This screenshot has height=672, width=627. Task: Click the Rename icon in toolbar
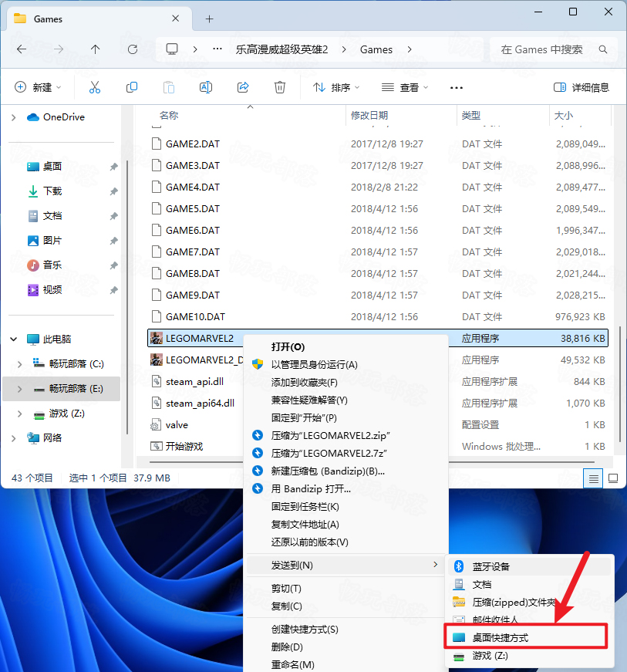tap(206, 87)
